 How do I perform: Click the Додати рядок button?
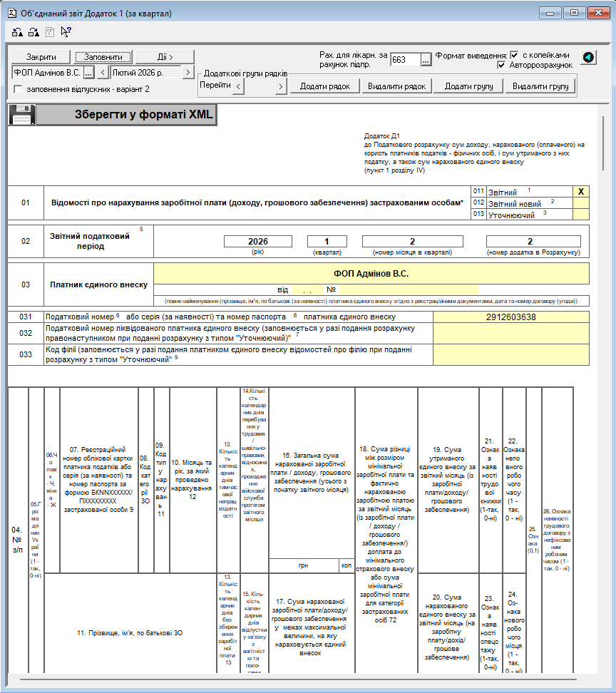[x=324, y=86]
